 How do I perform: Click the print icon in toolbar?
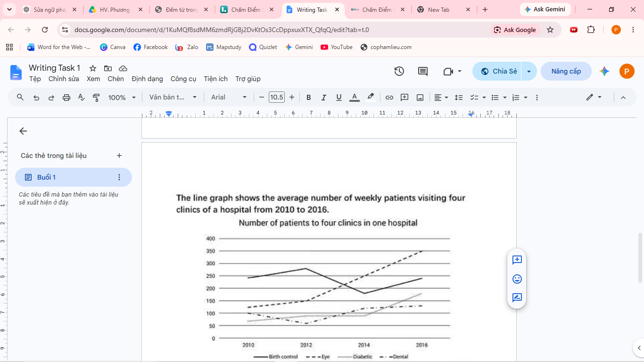66,98
